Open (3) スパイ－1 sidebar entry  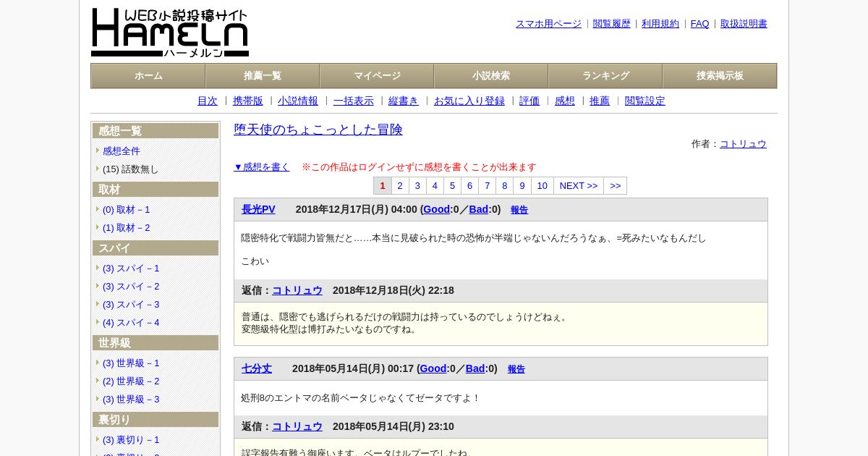point(131,269)
